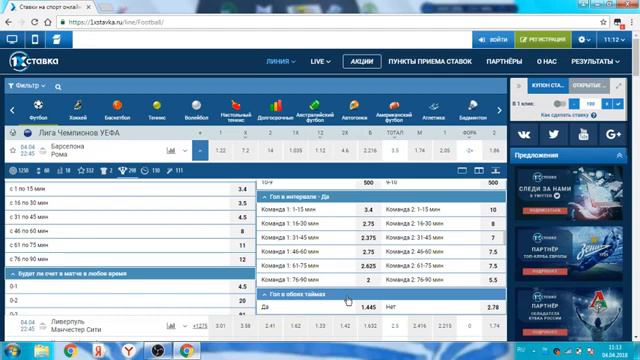This screenshot has height=360, width=640.
Task: Select the Австралийский футбол sport icon
Action: 315,110
